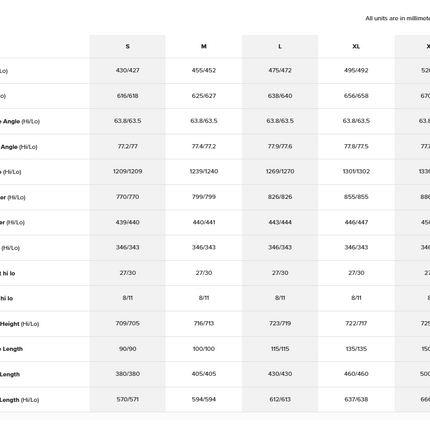Click the 63.8/63.5 value in L column

(x=280, y=121)
